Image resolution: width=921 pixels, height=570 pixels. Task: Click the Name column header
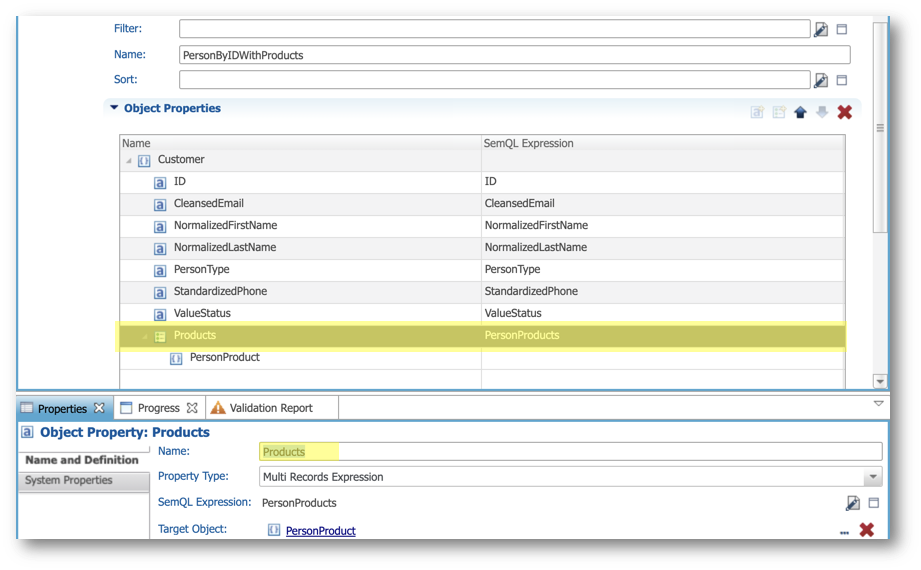click(x=300, y=143)
